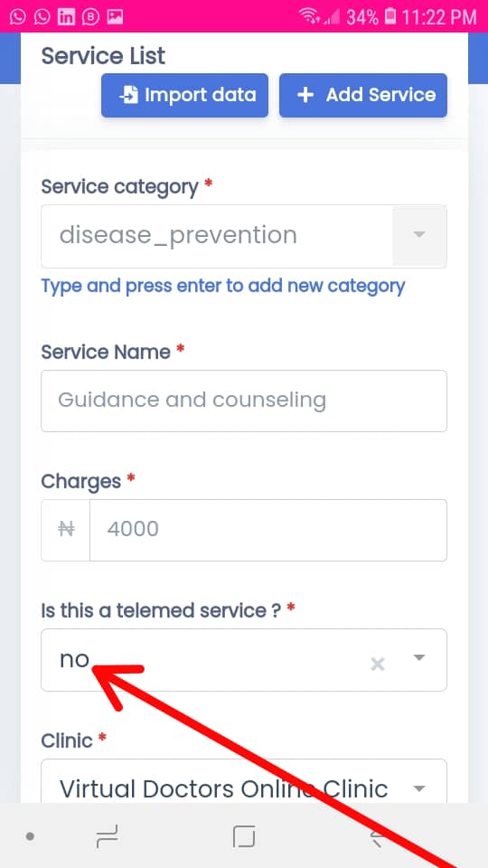Click the Import data button
The image size is (488, 868).
point(184,95)
